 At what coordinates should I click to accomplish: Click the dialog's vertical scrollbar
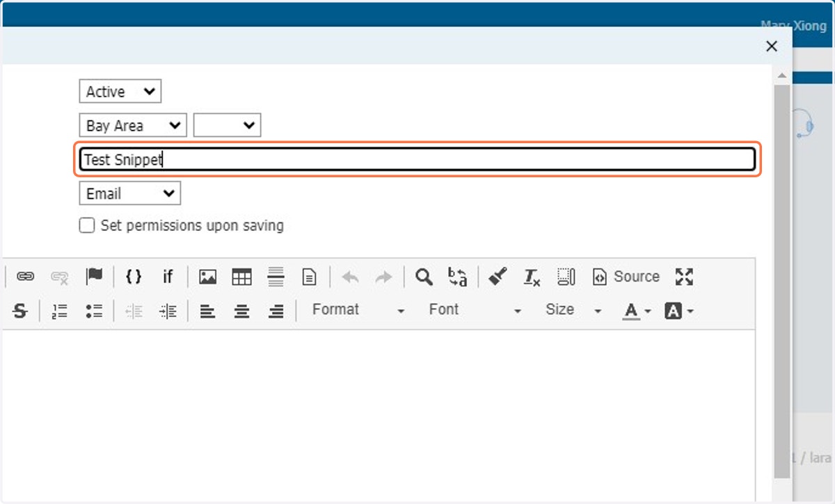[x=782, y=282]
